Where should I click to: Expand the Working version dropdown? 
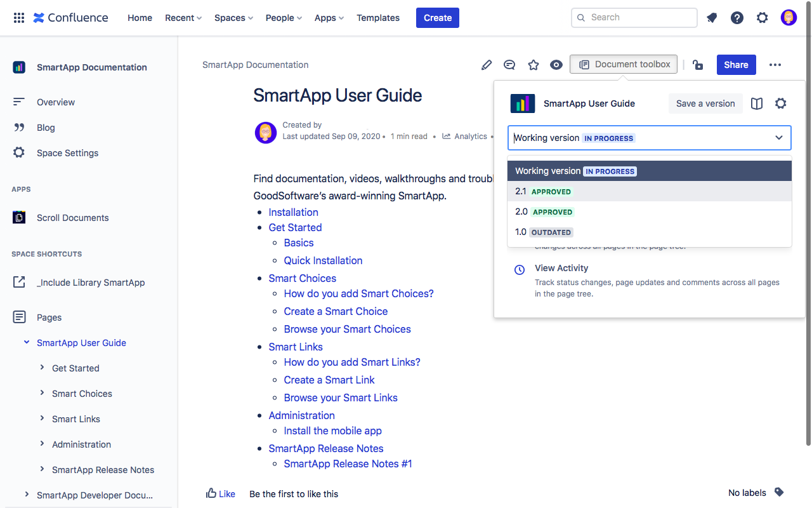coord(779,138)
